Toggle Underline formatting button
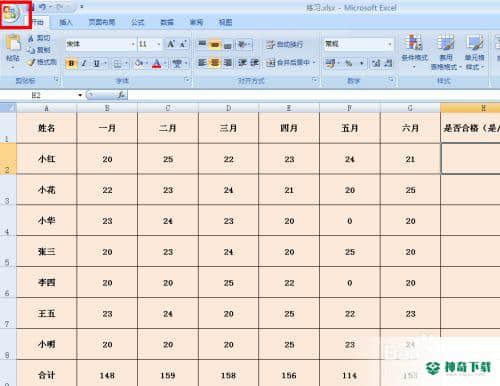The width and height of the screenshot is (500, 386). [96, 63]
